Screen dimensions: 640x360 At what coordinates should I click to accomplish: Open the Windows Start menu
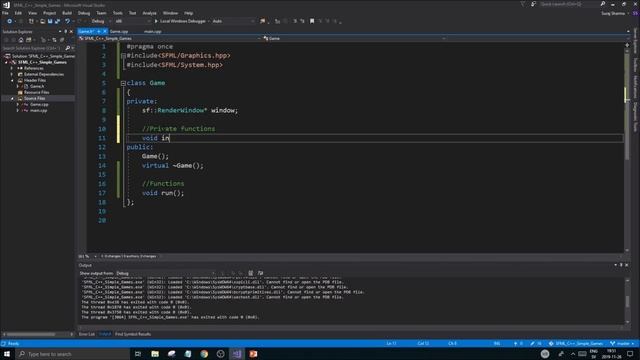[7, 354]
